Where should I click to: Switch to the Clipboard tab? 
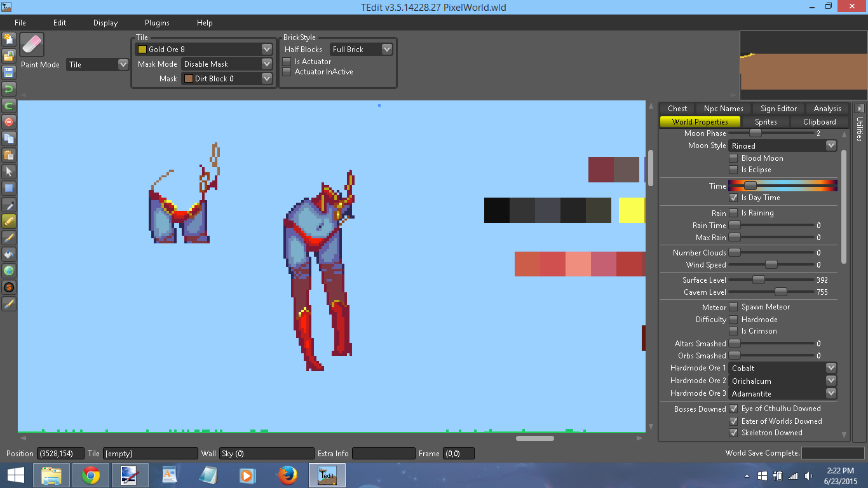click(x=820, y=122)
